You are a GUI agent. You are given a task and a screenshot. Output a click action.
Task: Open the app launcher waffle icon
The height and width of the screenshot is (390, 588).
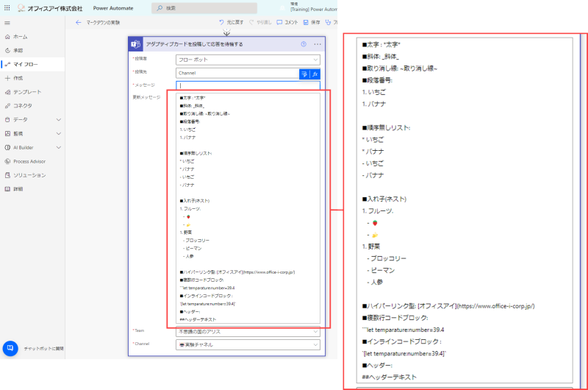pos(7,8)
